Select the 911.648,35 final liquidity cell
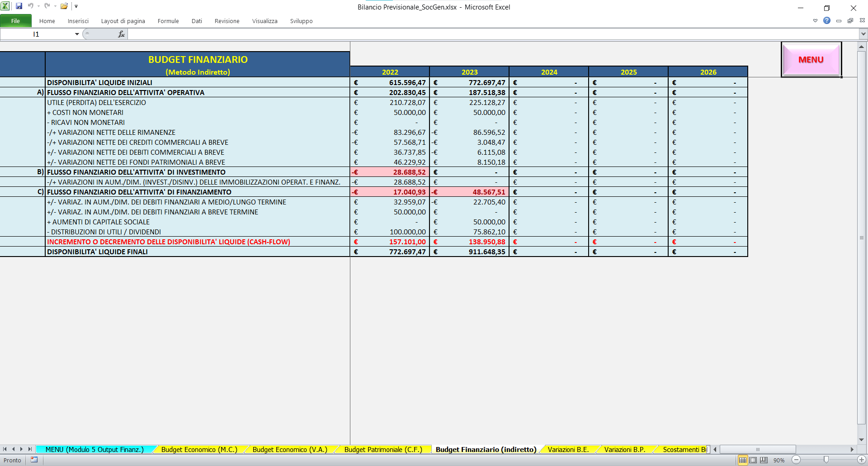The image size is (868, 466). [469, 252]
